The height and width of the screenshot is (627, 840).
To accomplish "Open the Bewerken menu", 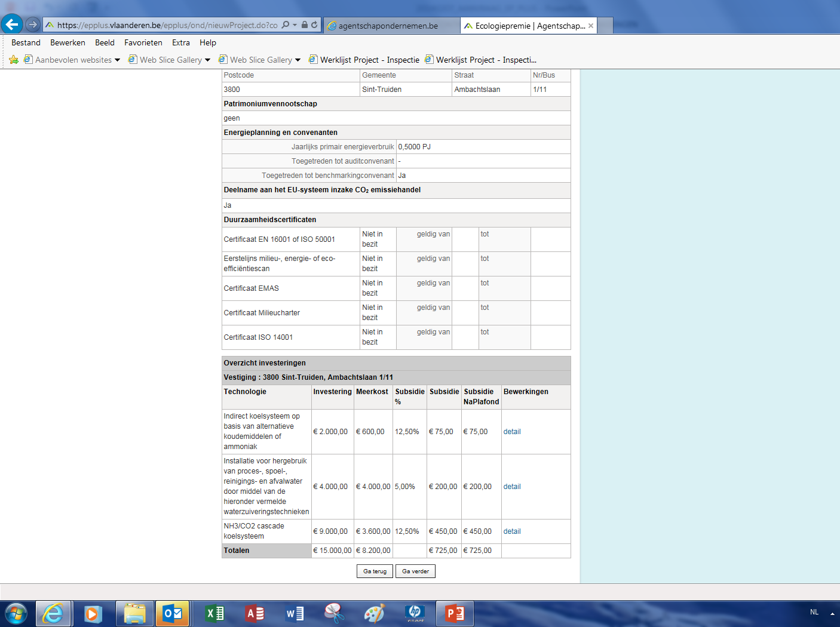I will [68, 42].
